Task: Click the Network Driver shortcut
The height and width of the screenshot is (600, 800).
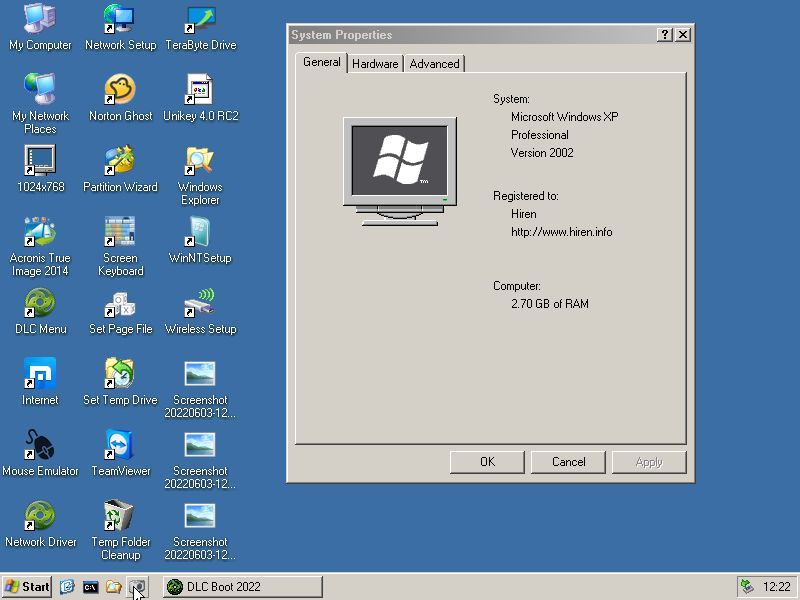Action: [x=40, y=523]
